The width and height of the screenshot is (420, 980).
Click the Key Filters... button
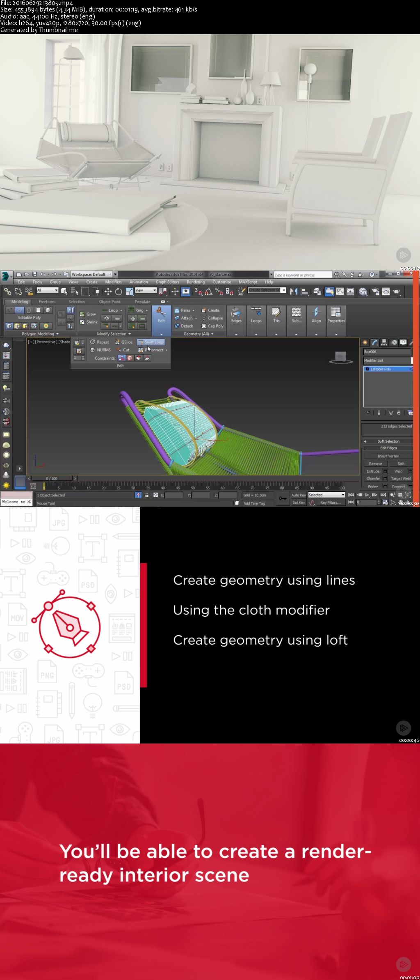pyautogui.click(x=331, y=503)
